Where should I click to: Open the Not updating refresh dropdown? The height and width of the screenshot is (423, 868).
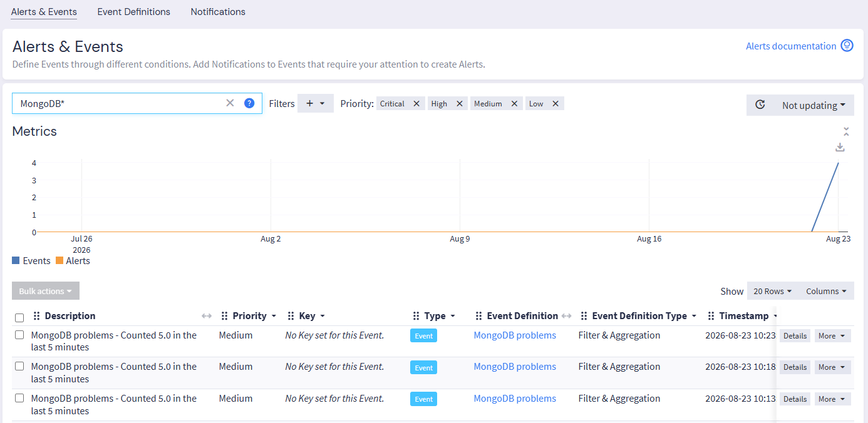[x=814, y=105]
